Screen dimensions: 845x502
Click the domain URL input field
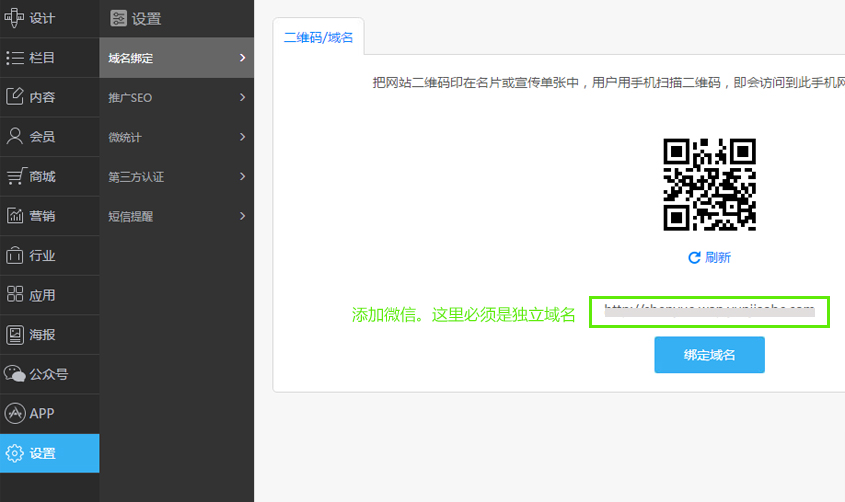709,311
